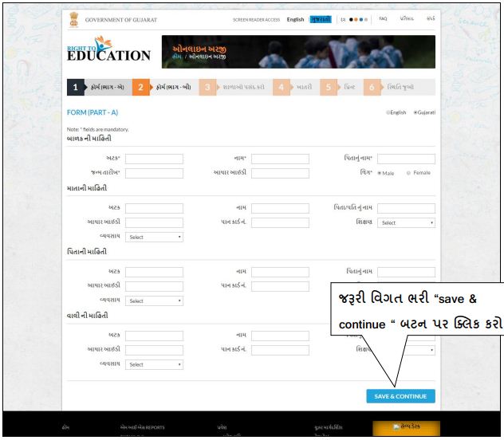Open the contact (સંપર્ક) header link

pos(431,18)
